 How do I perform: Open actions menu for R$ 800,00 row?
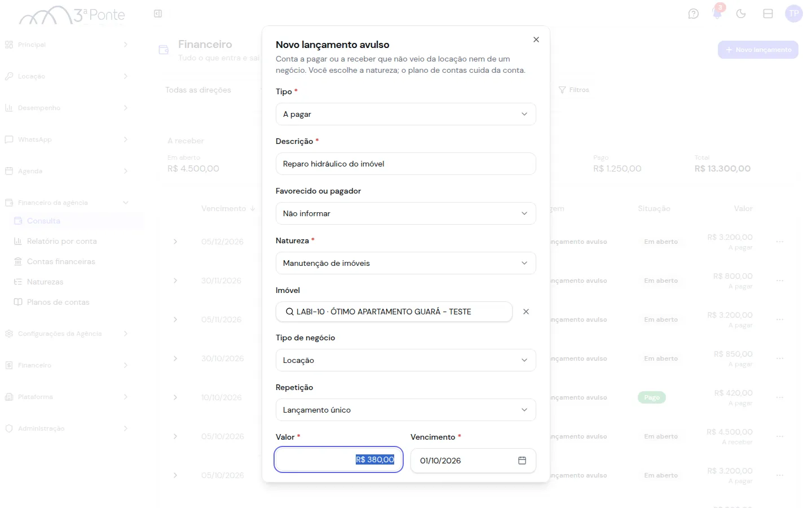[780, 281]
